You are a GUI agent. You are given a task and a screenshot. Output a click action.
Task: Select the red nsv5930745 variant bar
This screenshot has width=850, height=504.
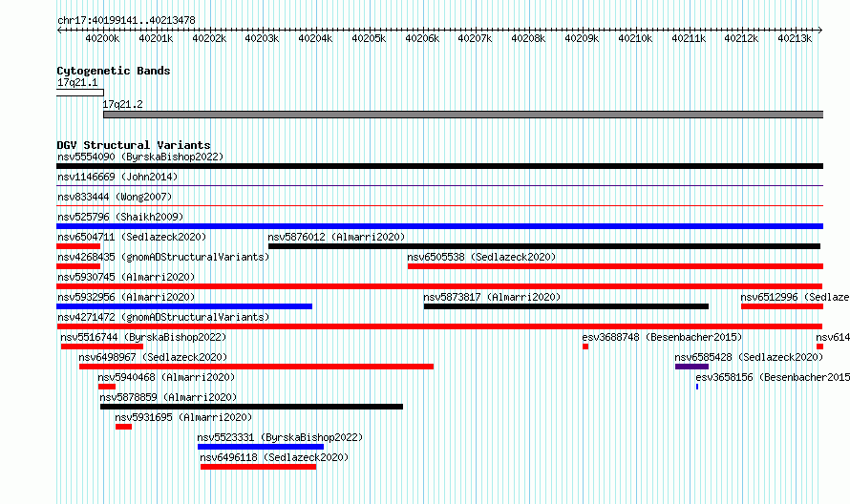pos(439,286)
